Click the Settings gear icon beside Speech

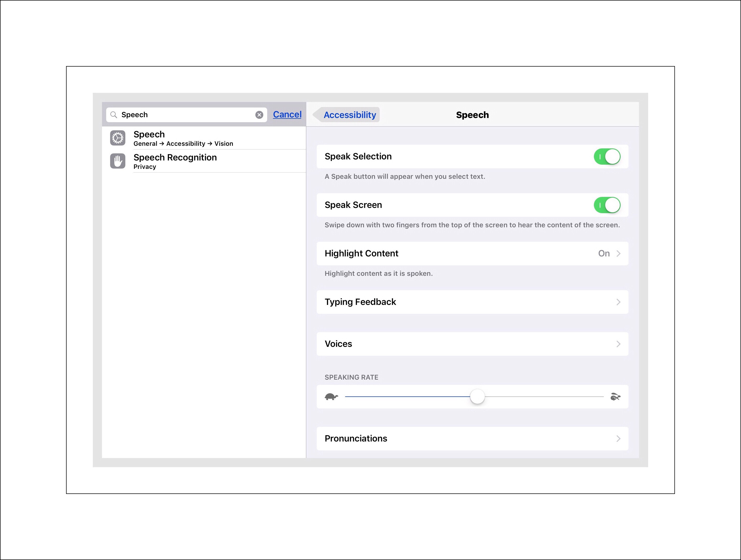[x=117, y=138]
